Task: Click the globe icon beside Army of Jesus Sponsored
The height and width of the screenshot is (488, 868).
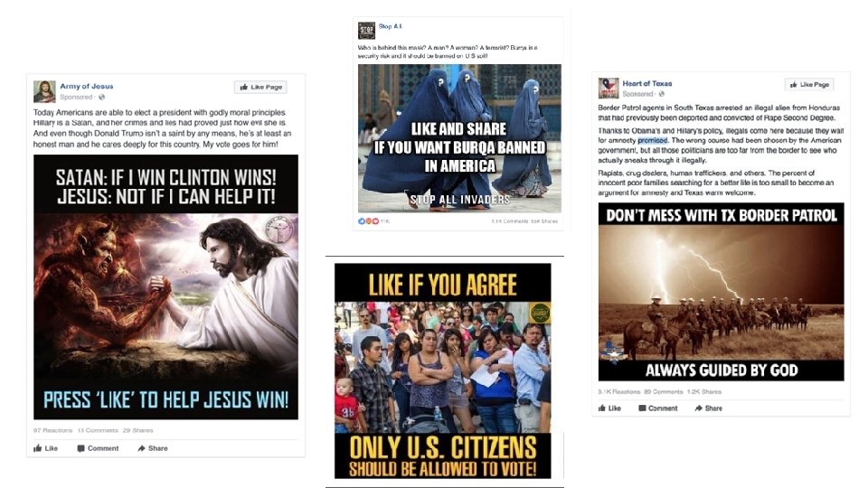Action: 101,97
